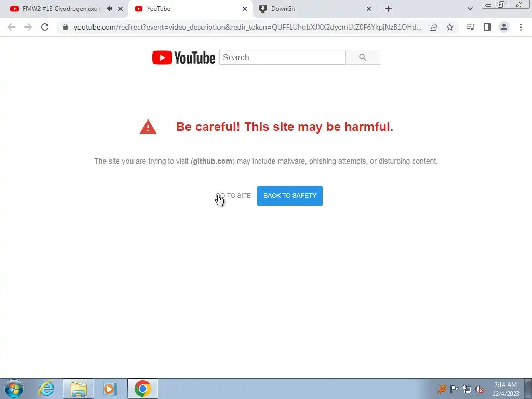Mute audio on FMW2 #13 tab

click(x=109, y=9)
